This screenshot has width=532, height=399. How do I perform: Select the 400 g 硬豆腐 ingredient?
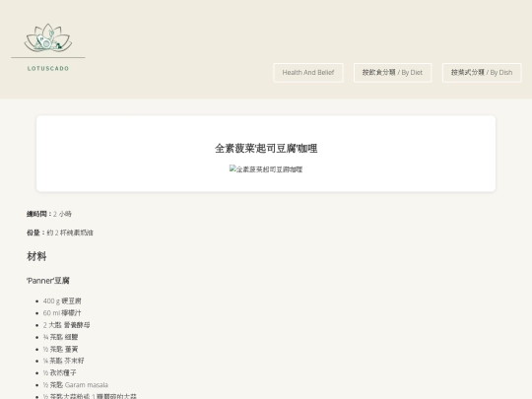[x=62, y=300]
